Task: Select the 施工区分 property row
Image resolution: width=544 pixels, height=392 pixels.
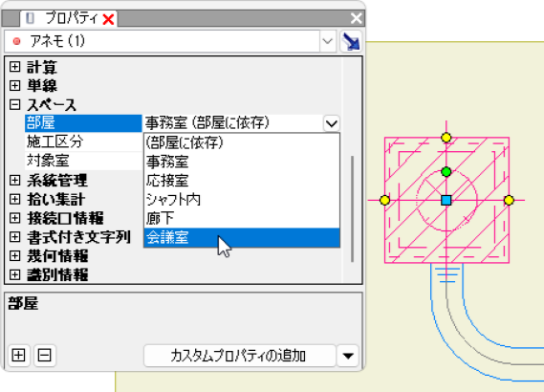Action: click(83, 142)
